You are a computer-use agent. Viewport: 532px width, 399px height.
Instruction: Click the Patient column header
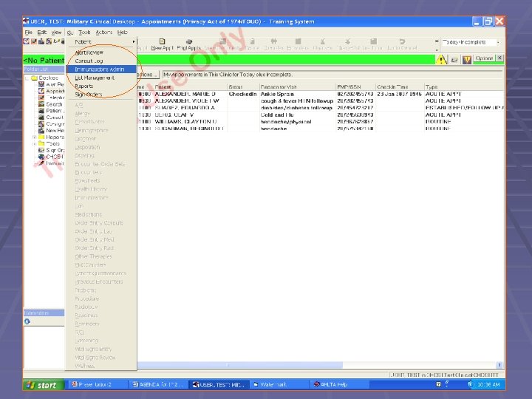[x=190, y=87]
